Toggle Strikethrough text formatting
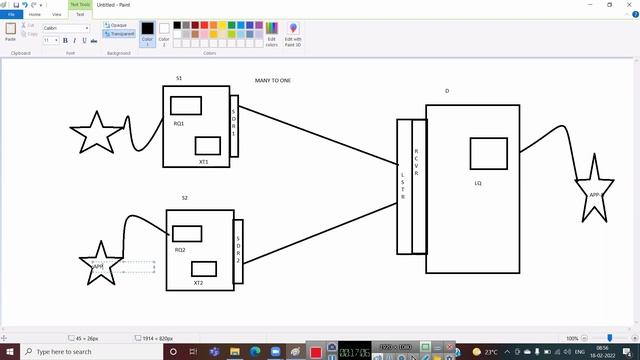Viewport: 640px width, 360px height. coord(94,40)
